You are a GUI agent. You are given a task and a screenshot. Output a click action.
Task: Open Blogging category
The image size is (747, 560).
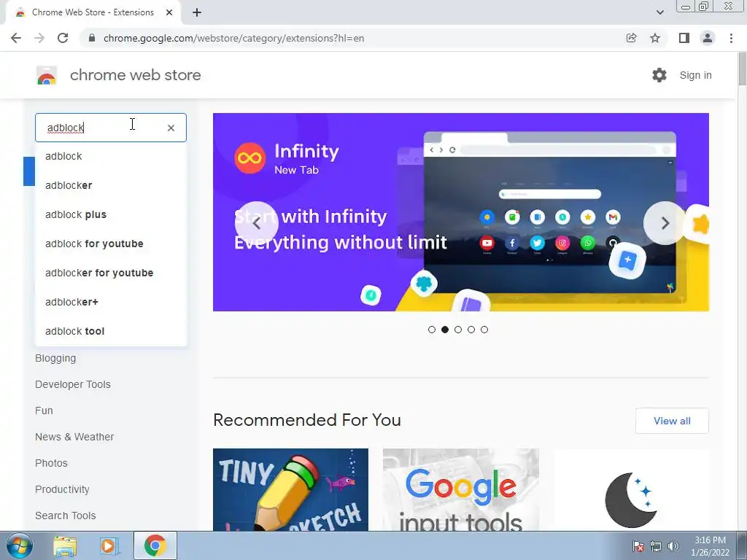[55, 358]
